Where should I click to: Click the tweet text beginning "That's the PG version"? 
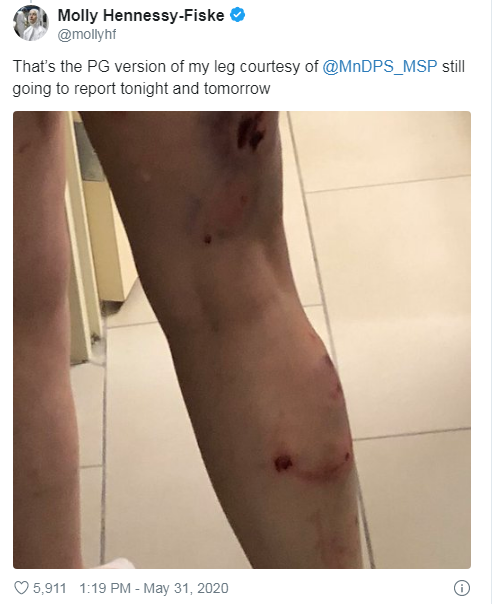point(239,77)
